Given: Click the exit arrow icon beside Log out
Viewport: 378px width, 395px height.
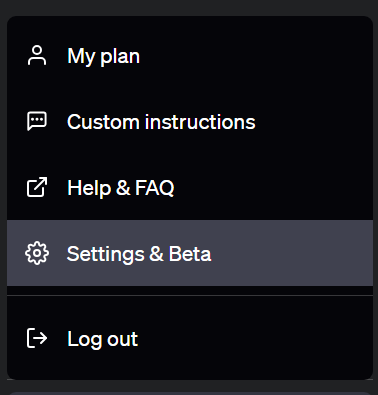Looking at the screenshot, I should 37,338.
